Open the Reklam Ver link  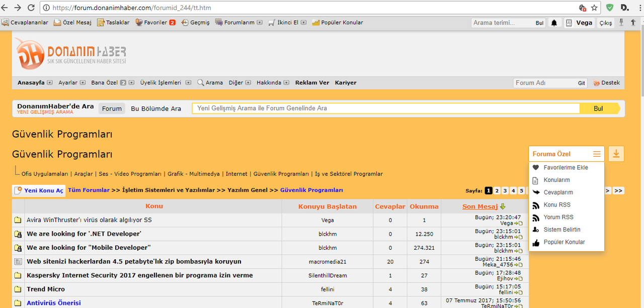(312, 83)
